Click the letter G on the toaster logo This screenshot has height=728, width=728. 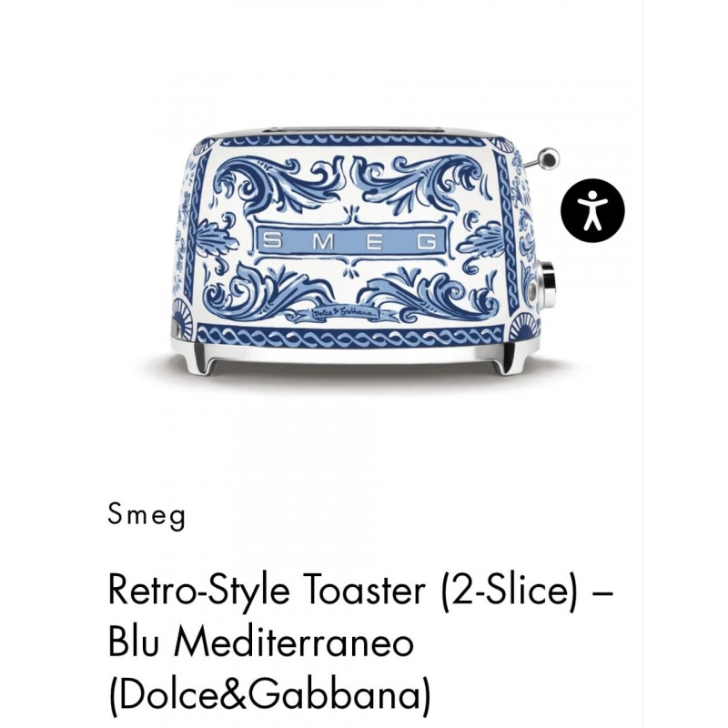point(427,241)
